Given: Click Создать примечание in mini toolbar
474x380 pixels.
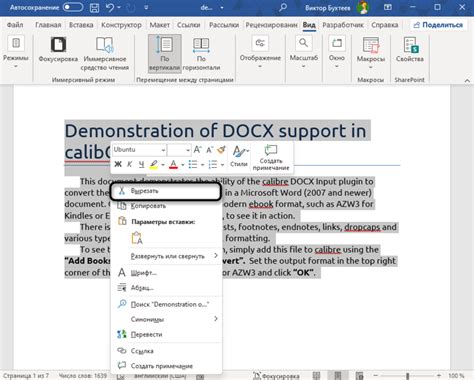Looking at the screenshot, I should tap(271, 157).
